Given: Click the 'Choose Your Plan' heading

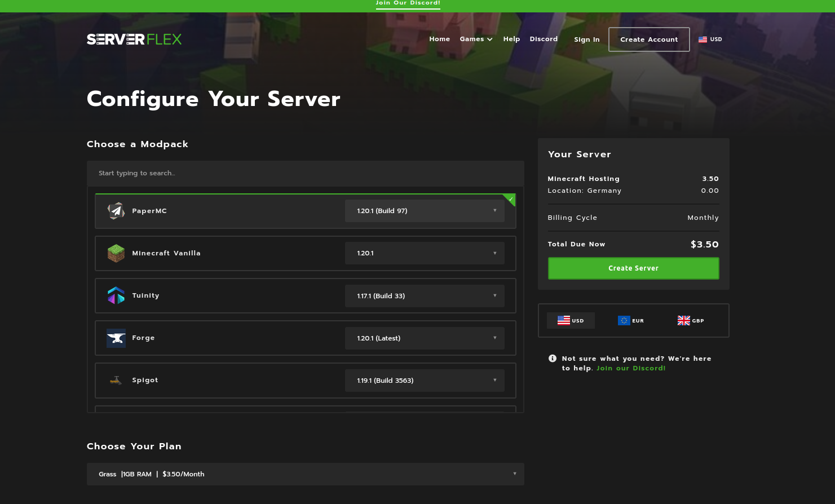Looking at the screenshot, I should tap(134, 446).
